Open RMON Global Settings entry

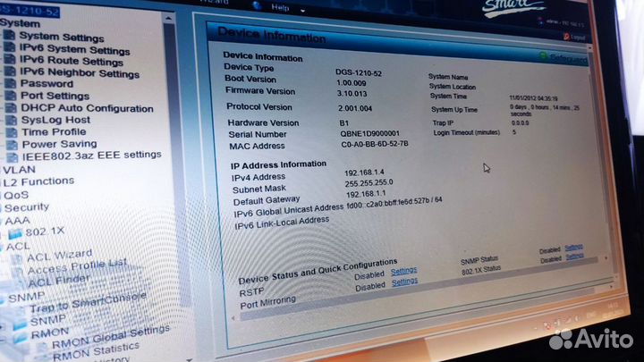pos(111,336)
